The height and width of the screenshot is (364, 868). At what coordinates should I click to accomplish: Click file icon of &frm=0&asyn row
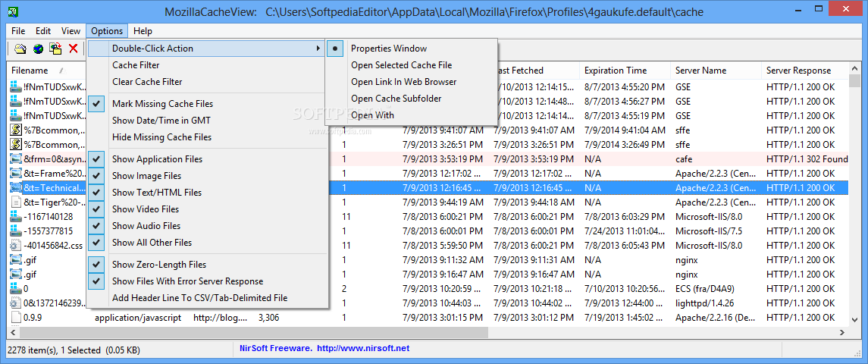[16, 159]
